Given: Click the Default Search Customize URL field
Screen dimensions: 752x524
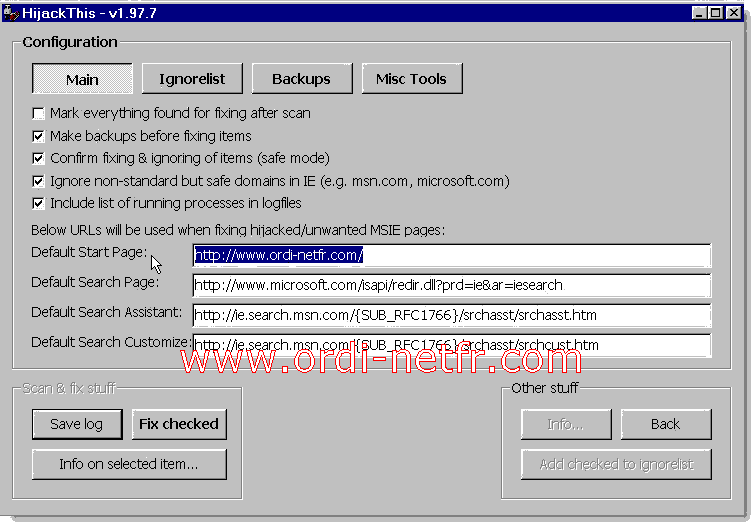Looking at the screenshot, I should tap(451, 345).
